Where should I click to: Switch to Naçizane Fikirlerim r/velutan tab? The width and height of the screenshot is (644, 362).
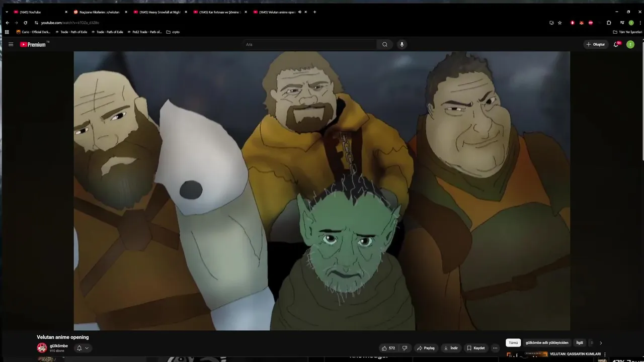pos(100,12)
